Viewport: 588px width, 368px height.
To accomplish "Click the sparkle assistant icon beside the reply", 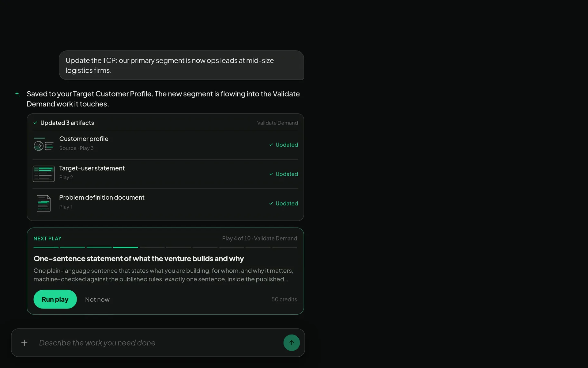I will pos(17,94).
